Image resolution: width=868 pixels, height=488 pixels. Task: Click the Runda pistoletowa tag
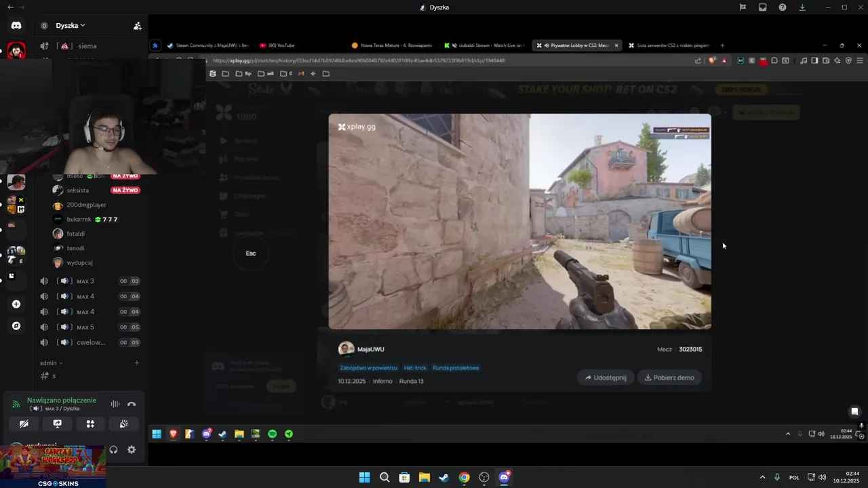pyautogui.click(x=456, y=368)
